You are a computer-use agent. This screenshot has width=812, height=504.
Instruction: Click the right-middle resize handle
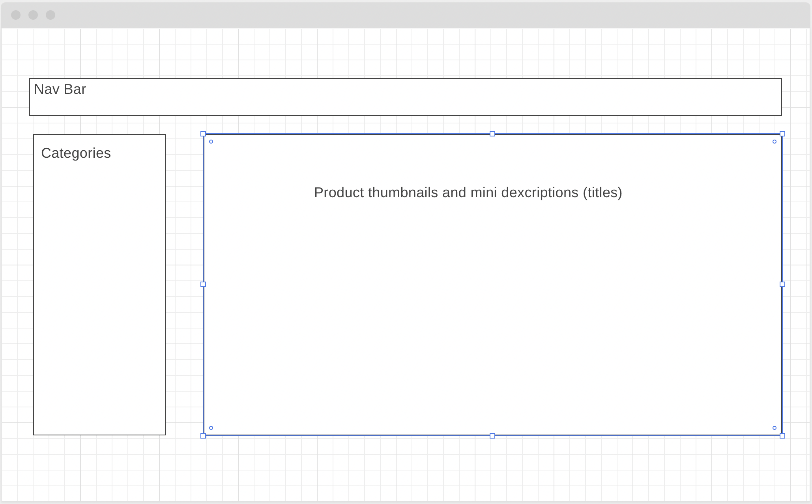[x=782, y=284]
